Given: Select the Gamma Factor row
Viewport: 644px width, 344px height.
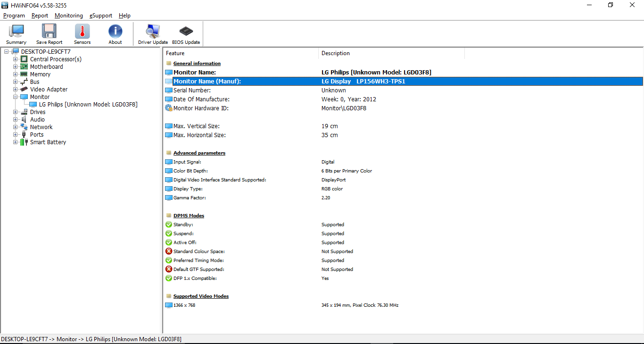Looking at the screenshot, I should [404, 197].
